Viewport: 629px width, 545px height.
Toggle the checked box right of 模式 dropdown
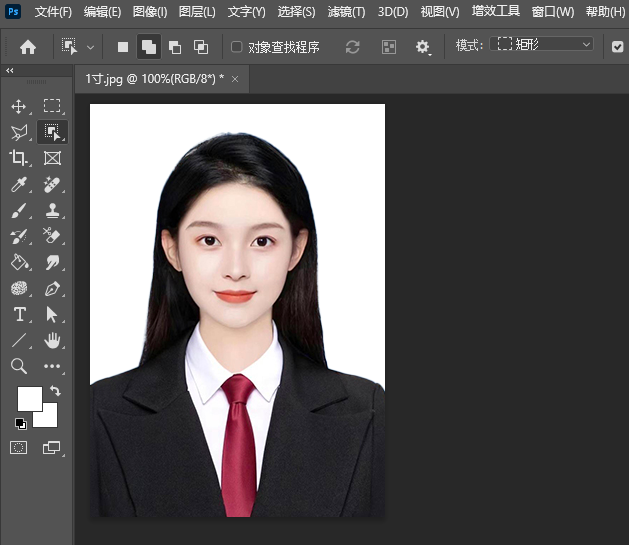[617, 46]
